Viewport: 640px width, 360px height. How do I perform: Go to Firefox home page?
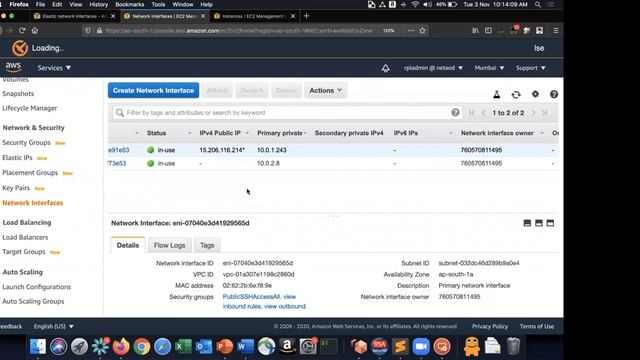[35, 30]
